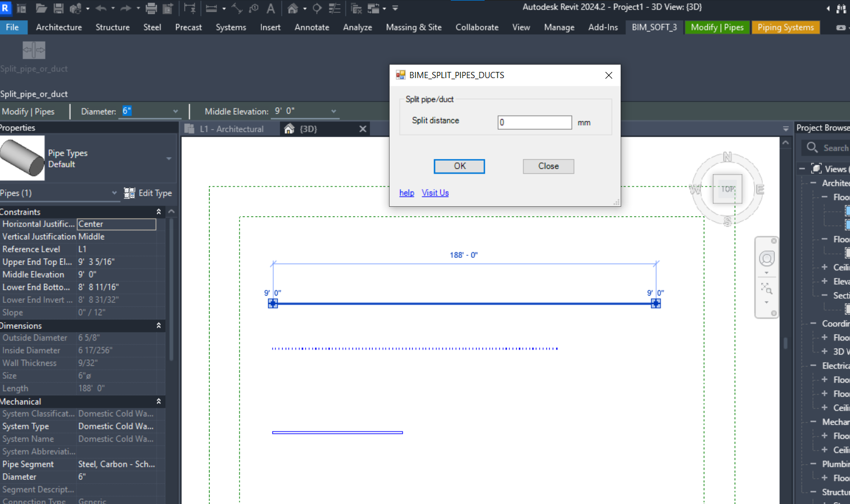Click the Zoom region icon on navigation bar
The width and height of the screenshot is (850, 504).
point(767,289)
